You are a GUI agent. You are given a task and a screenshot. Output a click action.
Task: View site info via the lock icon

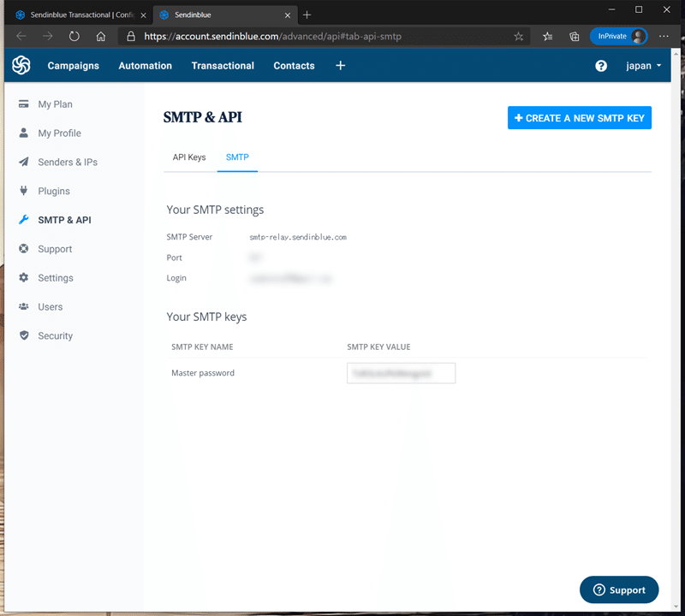[x=131, y=36]
